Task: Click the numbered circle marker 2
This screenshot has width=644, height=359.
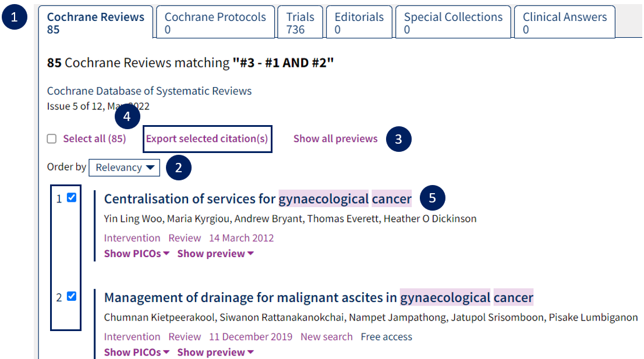Action: click(x=179, y=168)
